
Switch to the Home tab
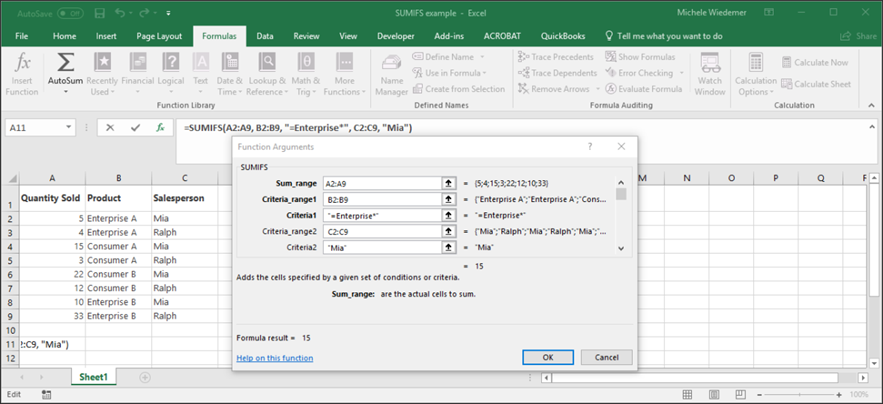pyautogui.click(x=64, y=36)
